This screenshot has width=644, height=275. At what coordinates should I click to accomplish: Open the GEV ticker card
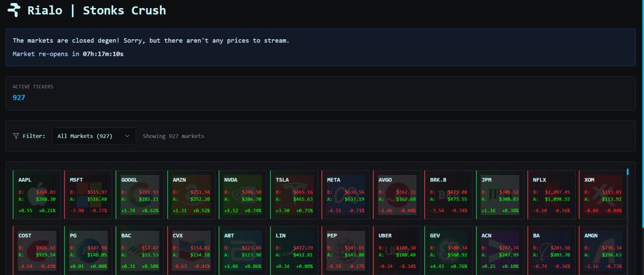(448, 250)
